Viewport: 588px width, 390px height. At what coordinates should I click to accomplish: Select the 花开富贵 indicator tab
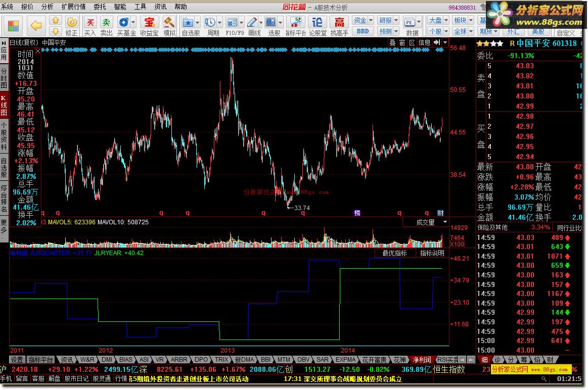coord(374,360)
